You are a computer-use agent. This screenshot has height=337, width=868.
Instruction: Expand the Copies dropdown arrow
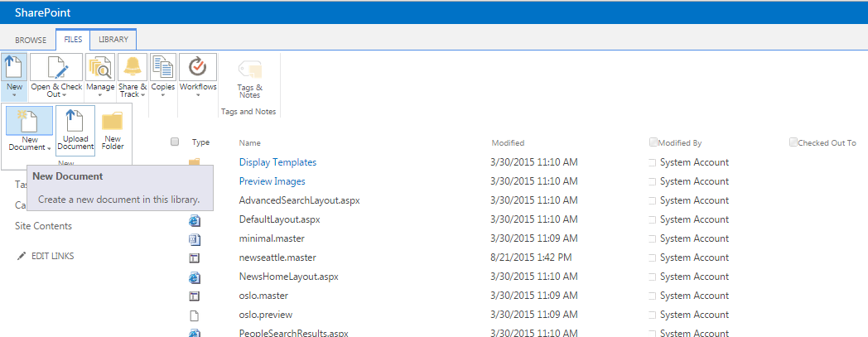point(162,95)
